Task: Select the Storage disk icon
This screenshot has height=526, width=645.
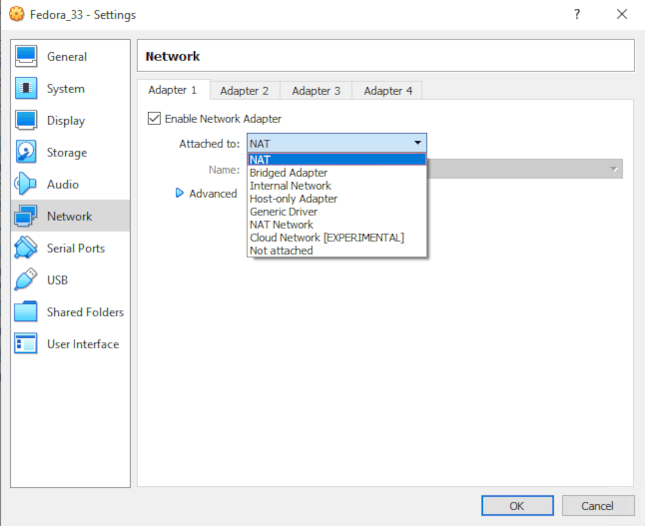Action: pyautogui.click(x=27, y=153)
